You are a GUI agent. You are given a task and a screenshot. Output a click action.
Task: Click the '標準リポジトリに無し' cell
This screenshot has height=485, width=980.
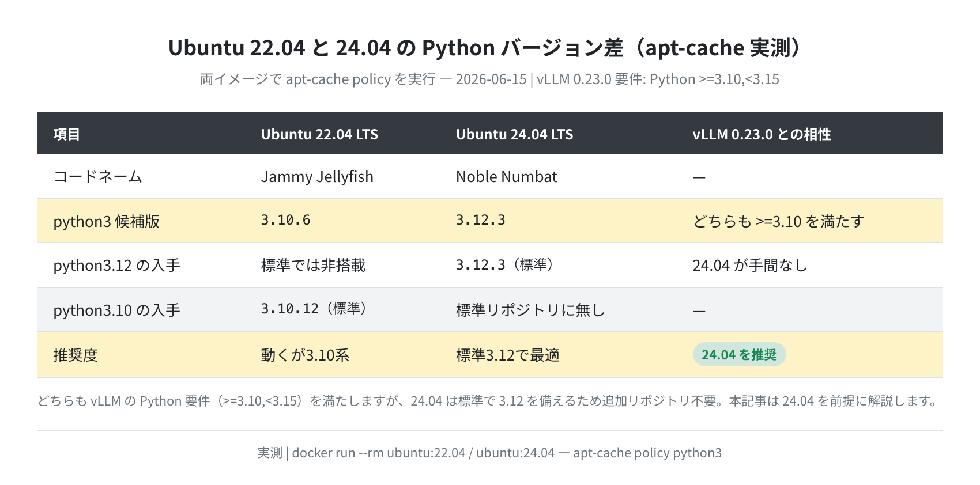point(530,310)
